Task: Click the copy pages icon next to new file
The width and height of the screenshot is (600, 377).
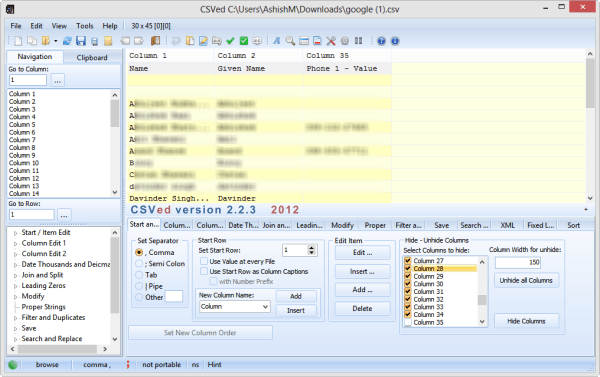Action: click(x=32, y=41)
